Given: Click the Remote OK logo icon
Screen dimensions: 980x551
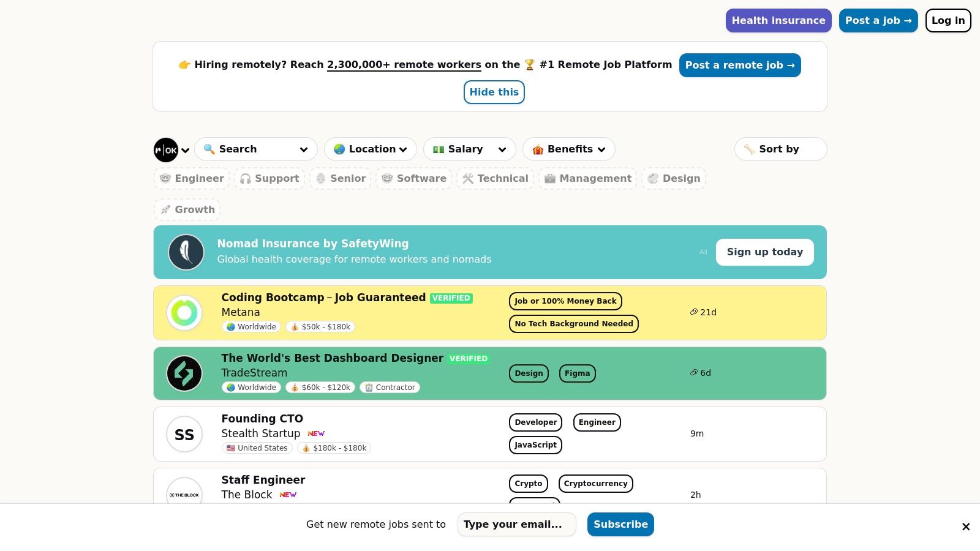Looking at the screenshot, I should [165, 150].
